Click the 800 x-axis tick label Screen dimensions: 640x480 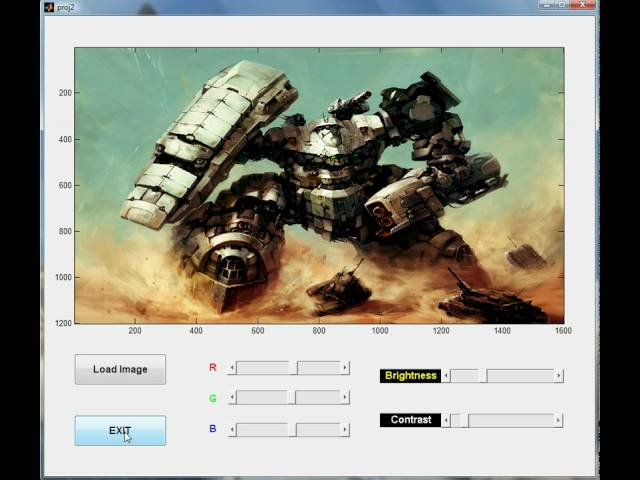click(x=319, y=331)
